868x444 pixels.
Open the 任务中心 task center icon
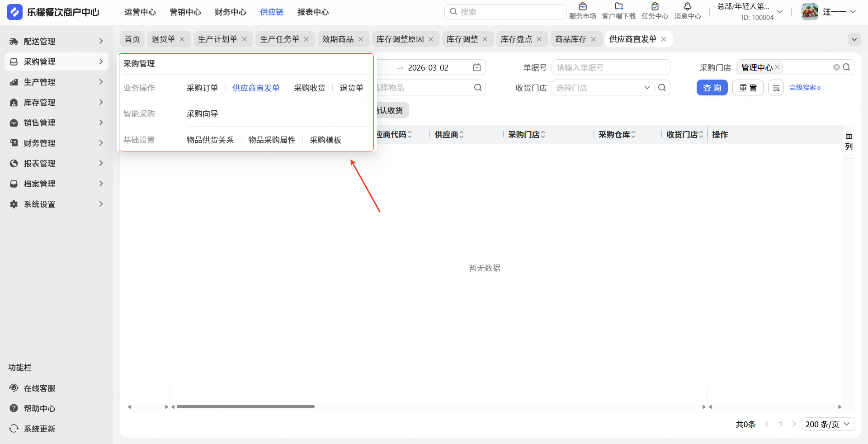[x=655, y=11]
